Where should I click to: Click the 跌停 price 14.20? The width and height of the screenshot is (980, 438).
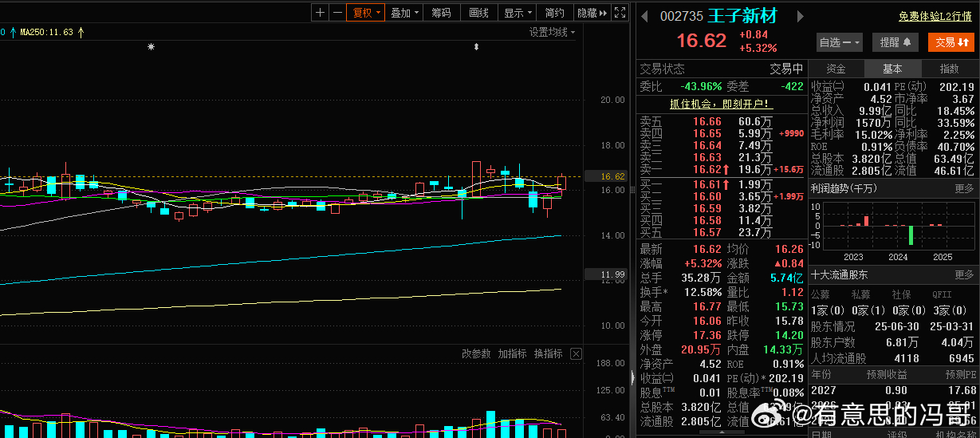click(789, 335)
